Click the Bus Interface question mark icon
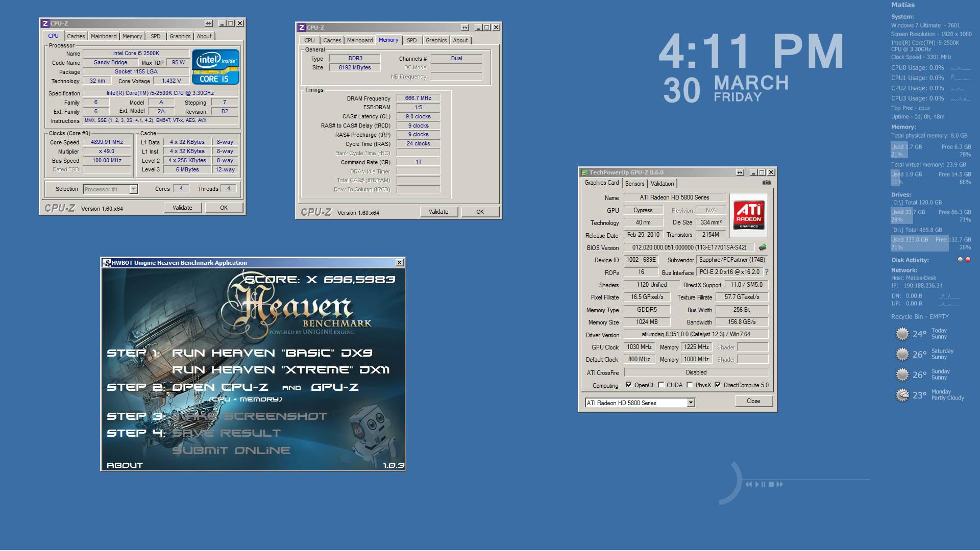 coord(766,272)
